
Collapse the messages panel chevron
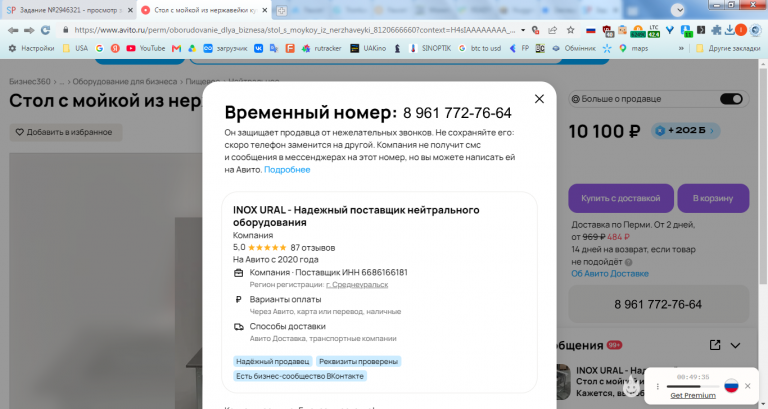pyautogui.click(x=735, y=345)
